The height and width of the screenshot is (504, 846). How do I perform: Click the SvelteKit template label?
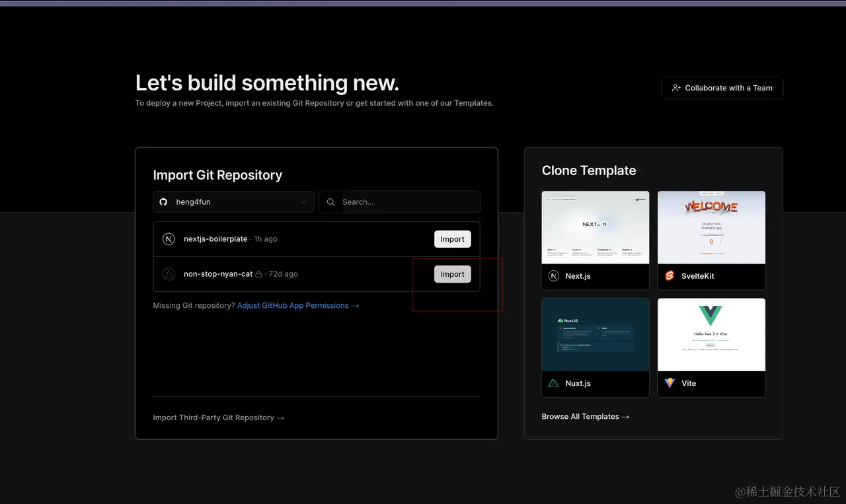tap(698, 276)
